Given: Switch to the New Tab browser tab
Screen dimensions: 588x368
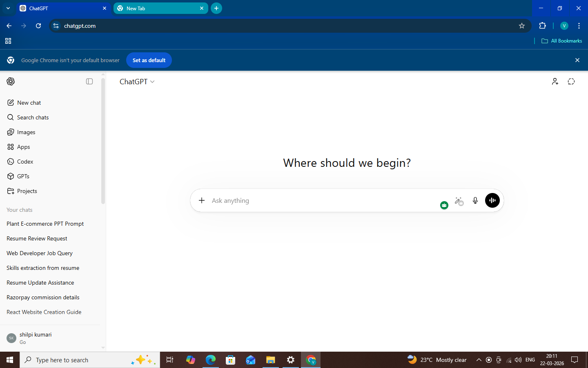Looking at the screenshot, I should pos(161,8).
